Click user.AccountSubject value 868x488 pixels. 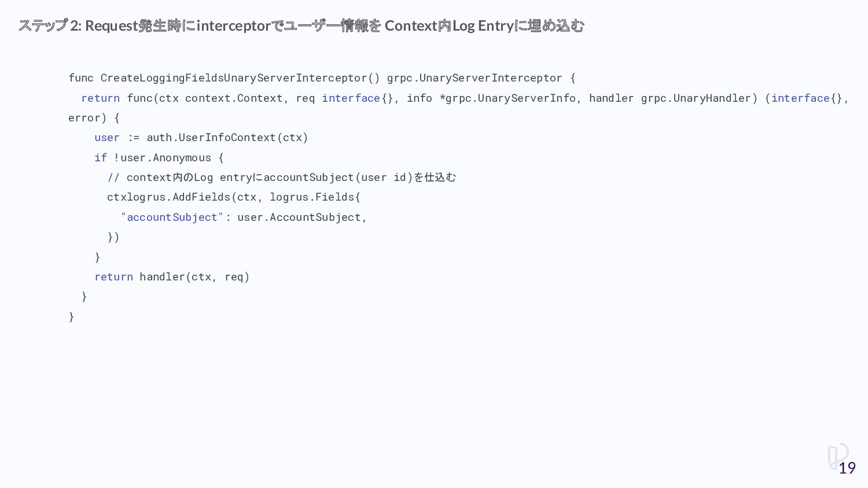pyautogui.click(x=299, y=217)
